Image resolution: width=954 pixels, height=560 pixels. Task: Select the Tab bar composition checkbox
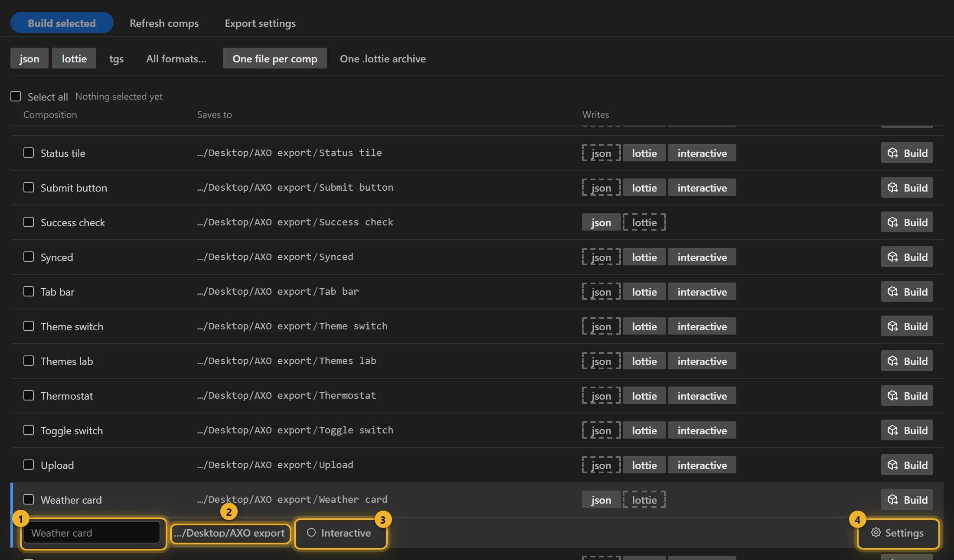pyautogui.click(x=29, y=291)
